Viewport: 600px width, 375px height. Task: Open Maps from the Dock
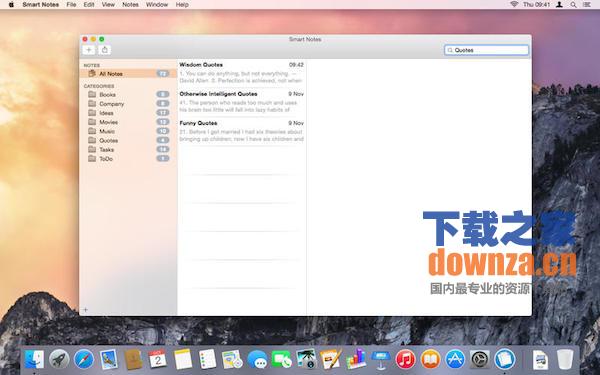tap(232, 359)
